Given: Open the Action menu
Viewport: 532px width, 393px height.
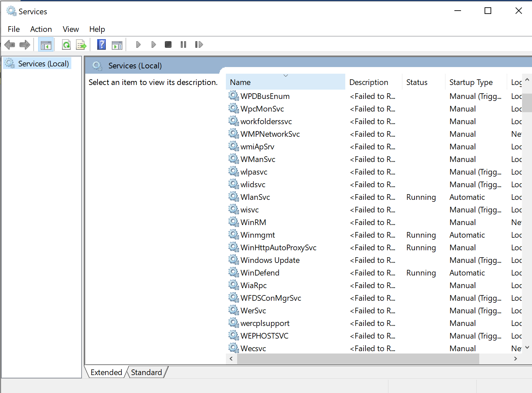Looking at the screenshot, I should tap(41, 29).
